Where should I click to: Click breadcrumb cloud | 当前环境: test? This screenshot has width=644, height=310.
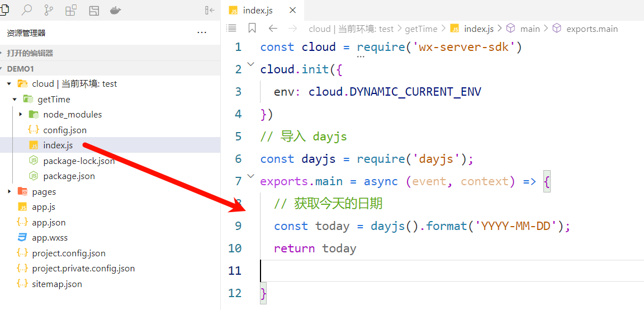[x=351, y=29]
